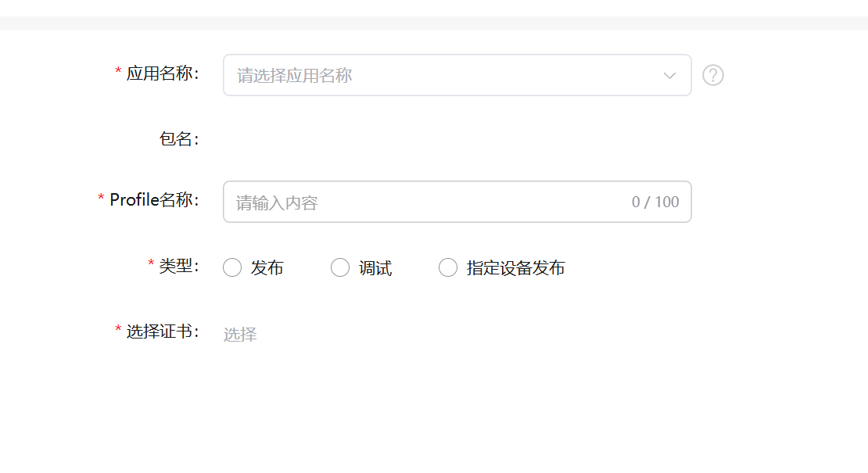The width and height of the screenshot is (868, 473).
Task: Click the 0 / 100 character counter
Action: coord(655,202)
